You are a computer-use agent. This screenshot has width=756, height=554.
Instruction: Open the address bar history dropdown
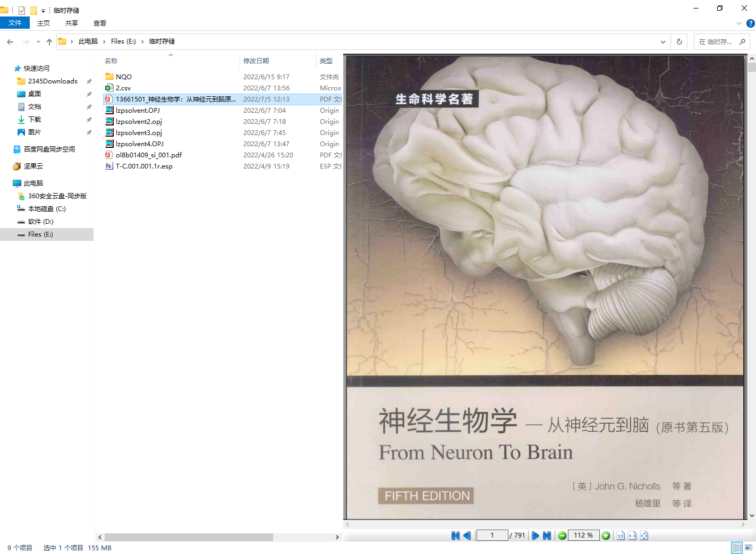(x=662, y=41)
